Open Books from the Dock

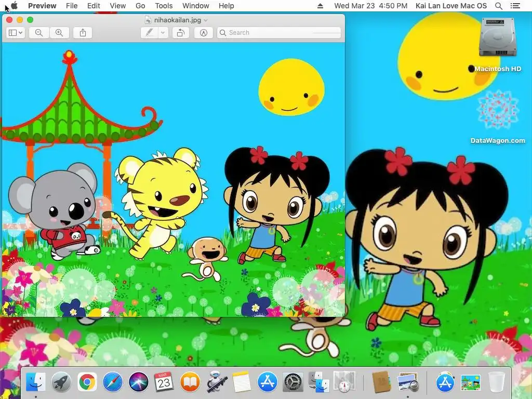[190, 382]
